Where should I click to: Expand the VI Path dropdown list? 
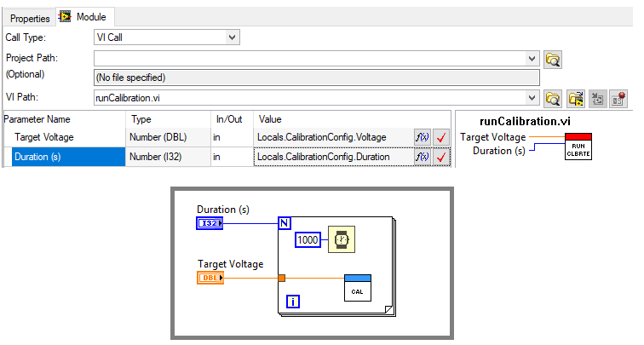532,98
